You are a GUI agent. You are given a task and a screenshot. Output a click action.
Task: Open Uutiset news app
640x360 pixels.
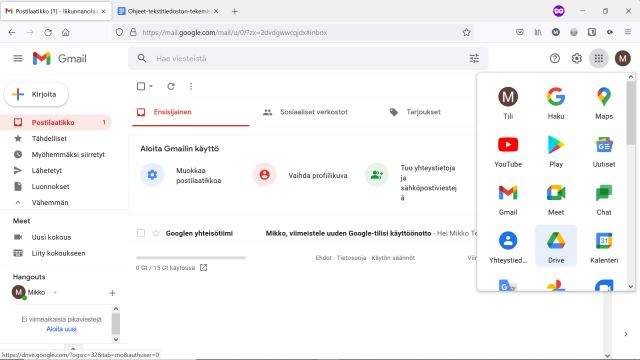pyautogui.click(x=604, y=151)
